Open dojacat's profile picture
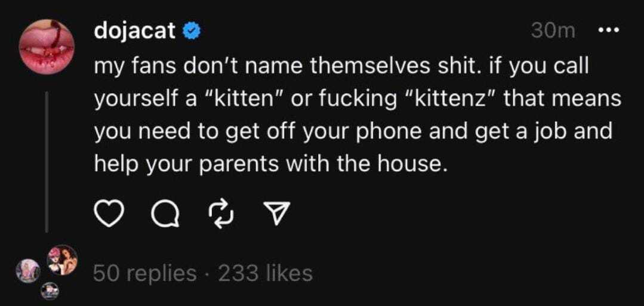 tap(47, 49)
